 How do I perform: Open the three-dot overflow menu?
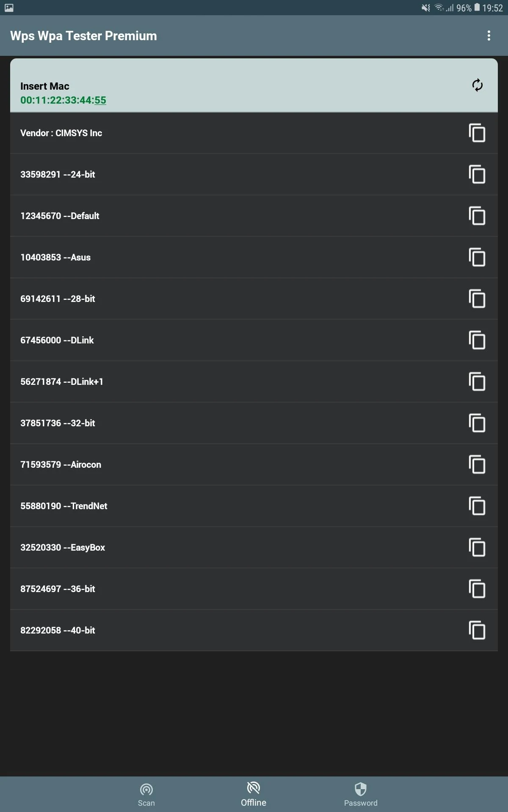point(489,36)
